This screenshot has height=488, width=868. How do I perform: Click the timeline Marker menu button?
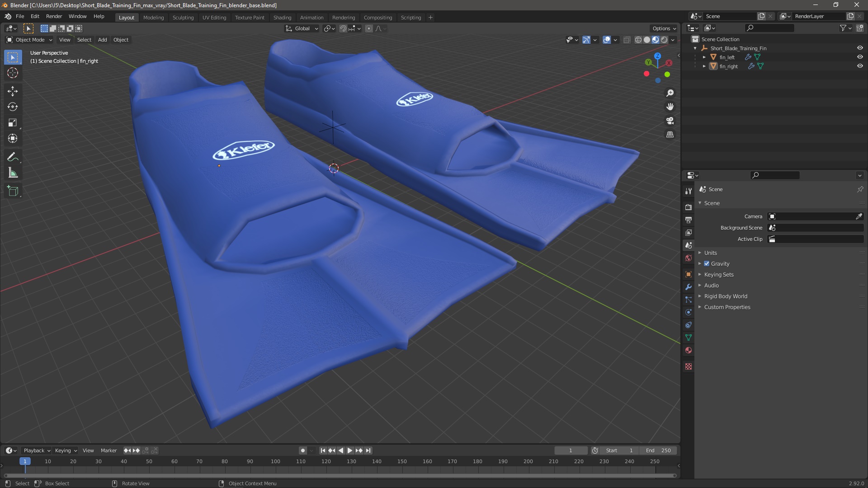[x=108, y=450]
